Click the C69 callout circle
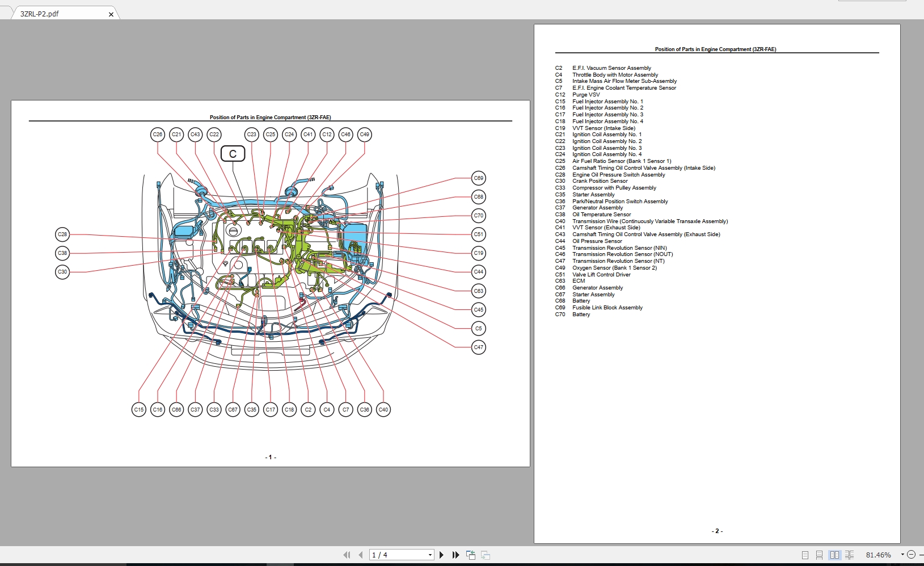924x566 pixels. (479, 178)
